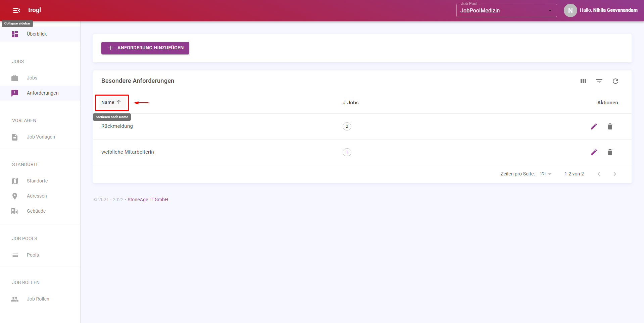Click the job count badge 2
The image size is (644, 323).
coord(347,126)
